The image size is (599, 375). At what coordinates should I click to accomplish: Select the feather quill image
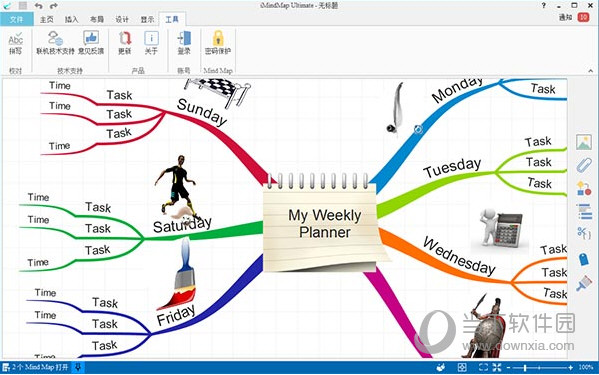coord(395,107)
